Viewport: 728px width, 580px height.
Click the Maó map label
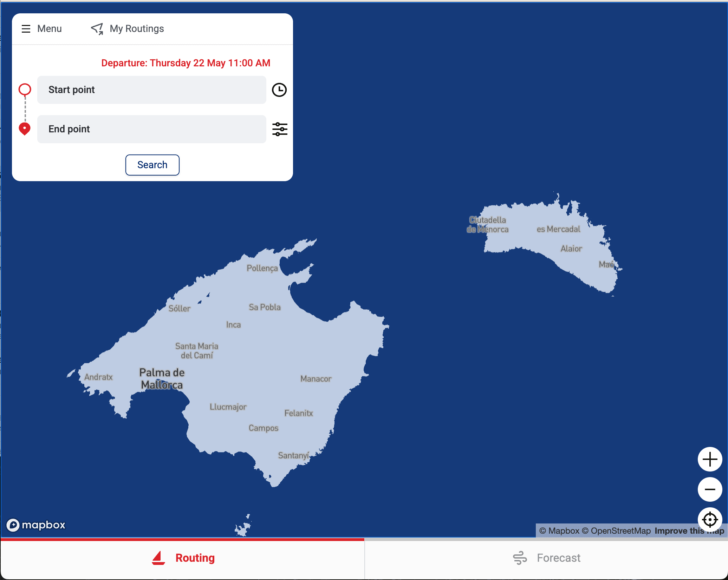606,264
